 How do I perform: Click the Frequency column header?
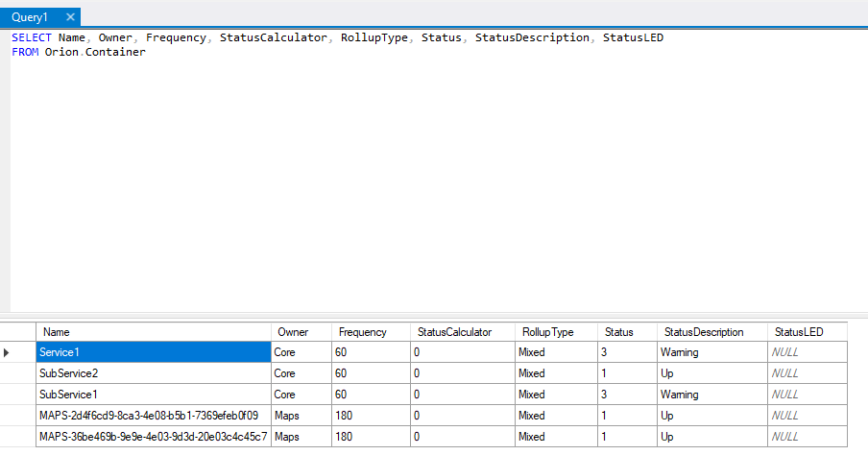pyautogui.click(x=371, y=332)
